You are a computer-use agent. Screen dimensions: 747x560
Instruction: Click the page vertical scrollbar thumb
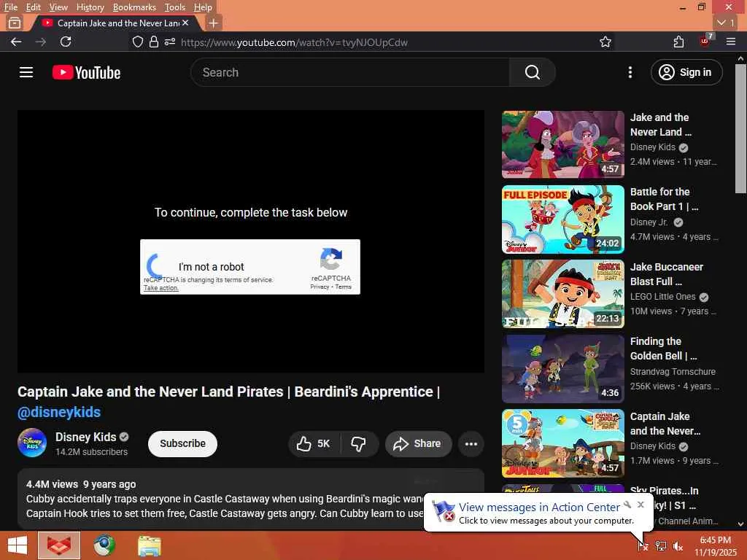click(740, 128)
